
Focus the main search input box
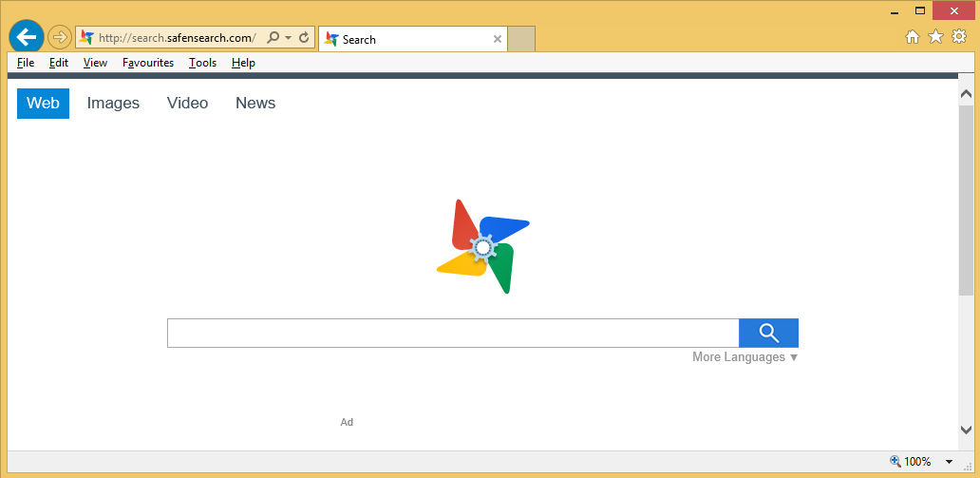(453, 333)
